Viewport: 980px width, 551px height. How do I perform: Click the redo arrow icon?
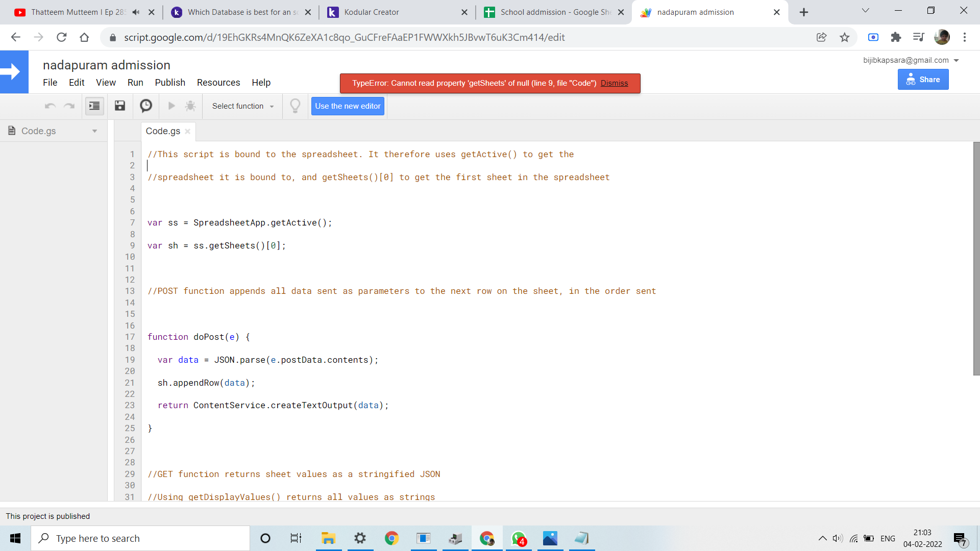[69, 106]
